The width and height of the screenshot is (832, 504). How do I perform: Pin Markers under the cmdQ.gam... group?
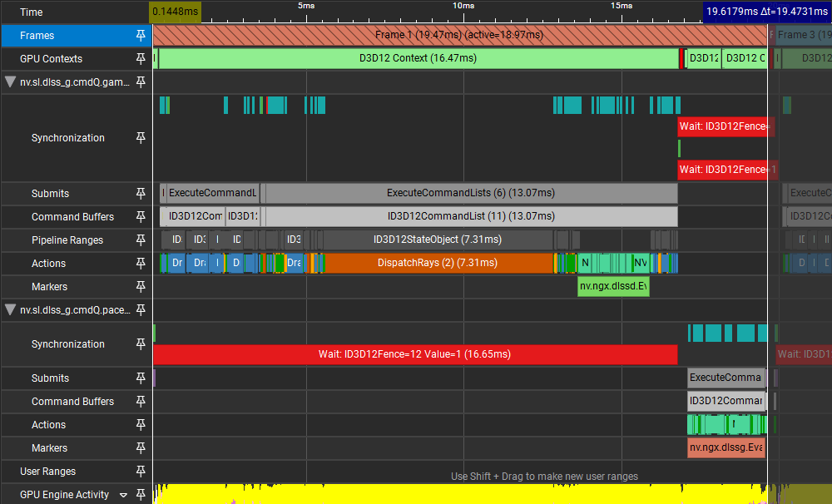pos(141,287)
